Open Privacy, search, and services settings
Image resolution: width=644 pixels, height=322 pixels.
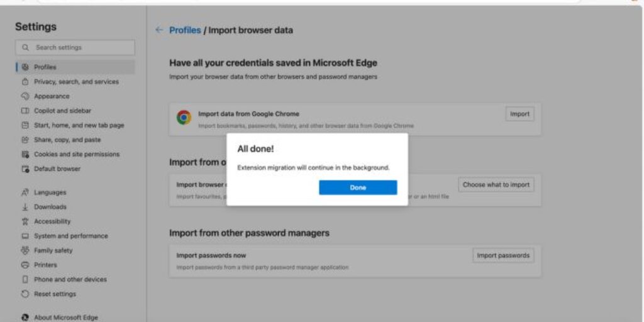[x=76, y=82]
